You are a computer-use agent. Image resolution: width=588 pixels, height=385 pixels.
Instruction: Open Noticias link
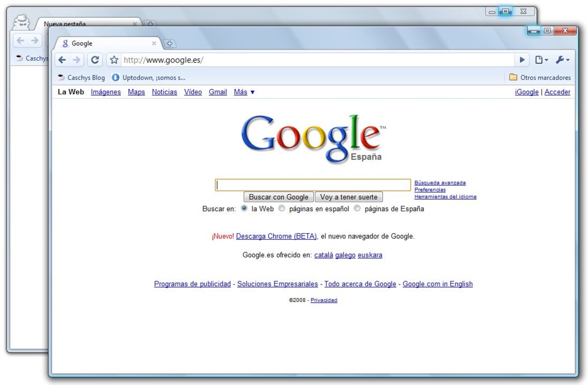(x=164, y=92)
